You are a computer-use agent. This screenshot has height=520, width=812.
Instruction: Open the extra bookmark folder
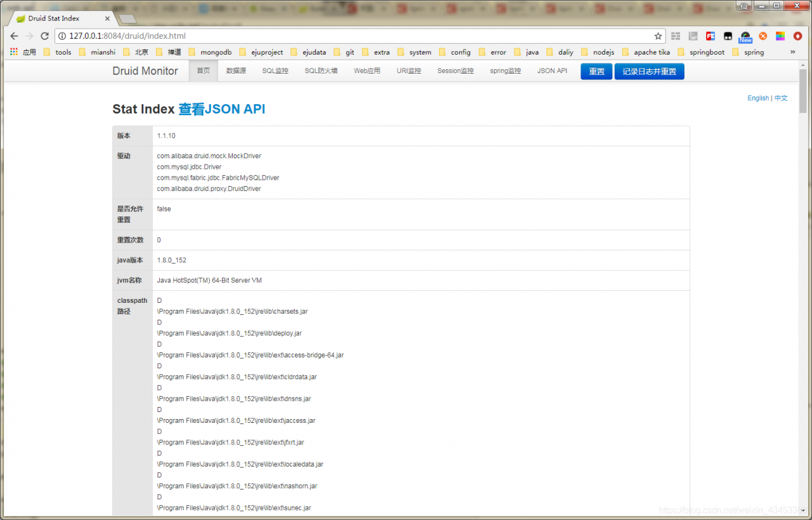[x=376, y=52]
